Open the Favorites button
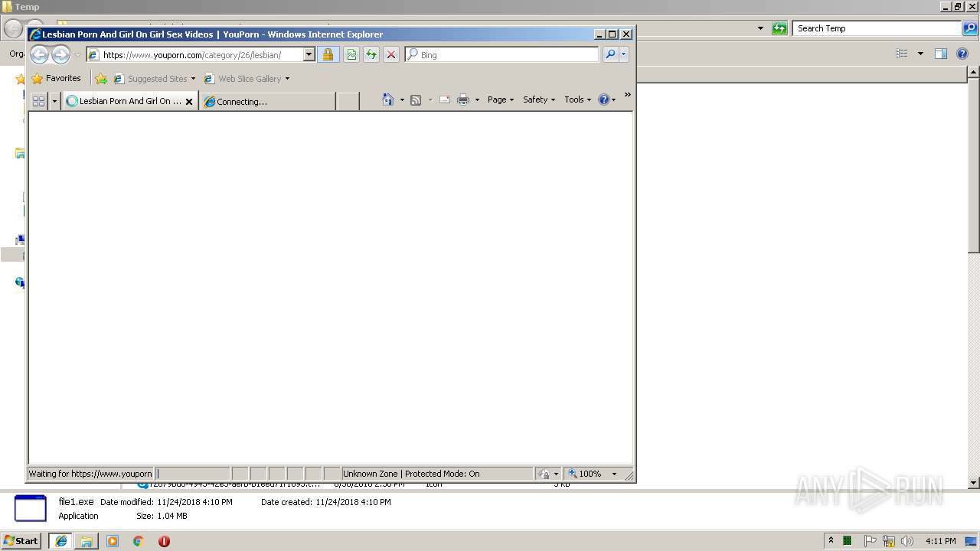This screenshot has width=980, height=551. click(x=56, y=78)
